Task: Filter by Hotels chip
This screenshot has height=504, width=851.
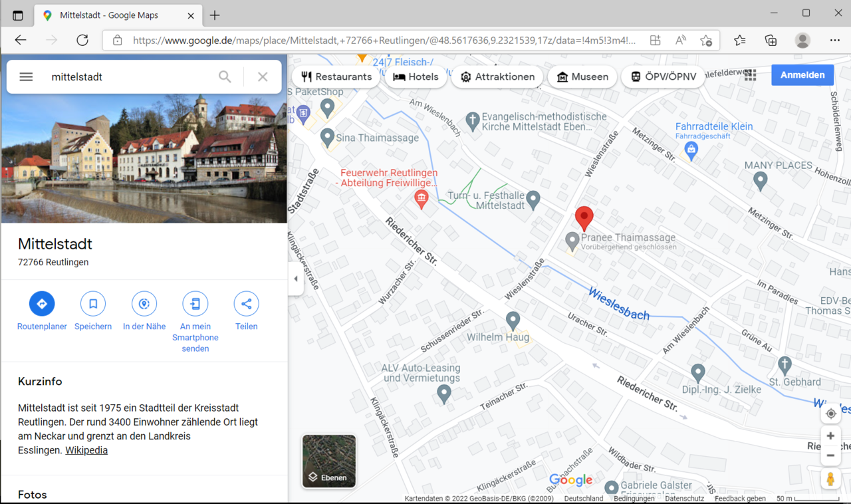Action: click(x=416, y=76)
